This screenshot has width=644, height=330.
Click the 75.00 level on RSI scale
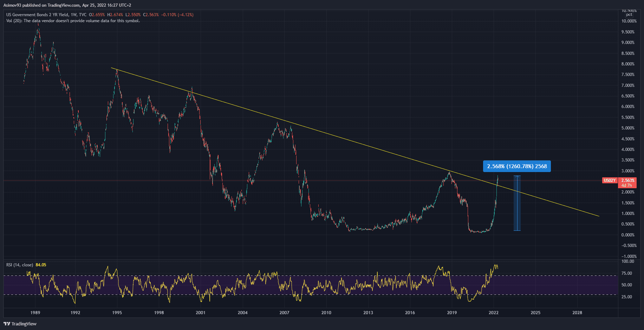pyautogui.click(x=626, y=273)
